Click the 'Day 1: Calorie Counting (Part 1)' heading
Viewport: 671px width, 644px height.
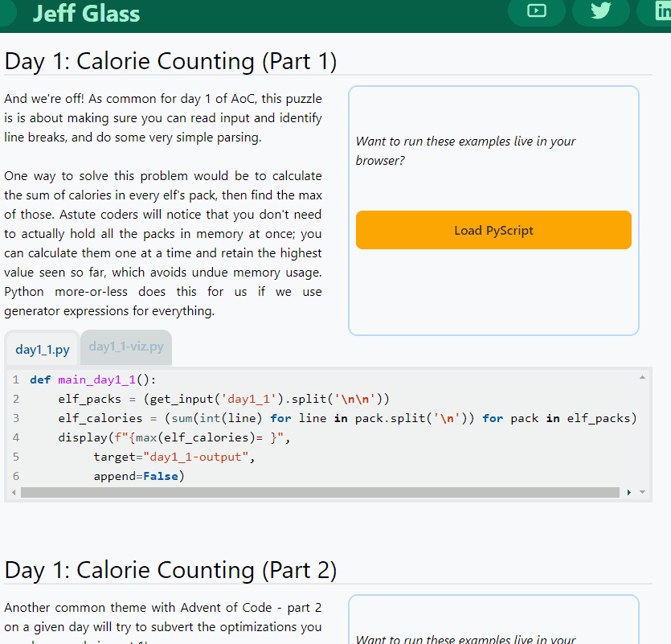click(170, 61)
